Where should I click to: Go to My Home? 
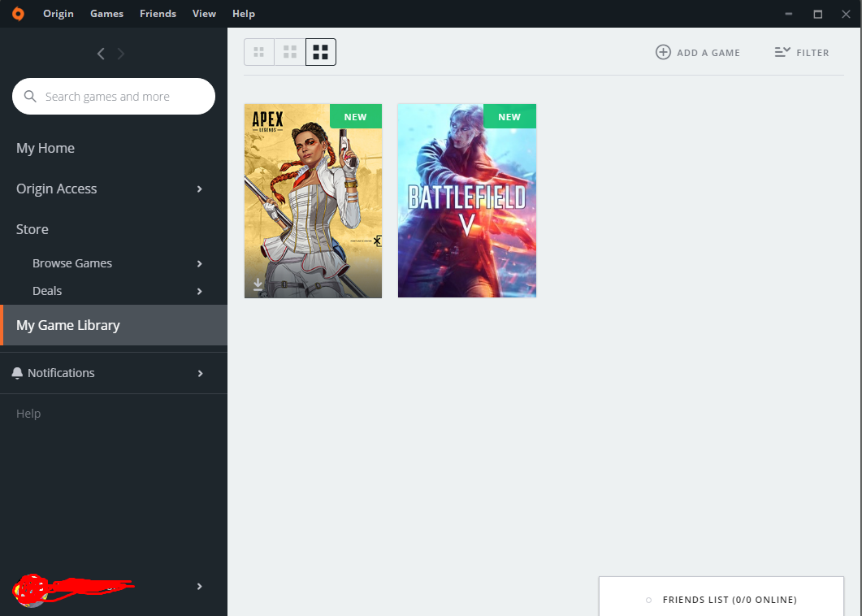tap(45, 148)
